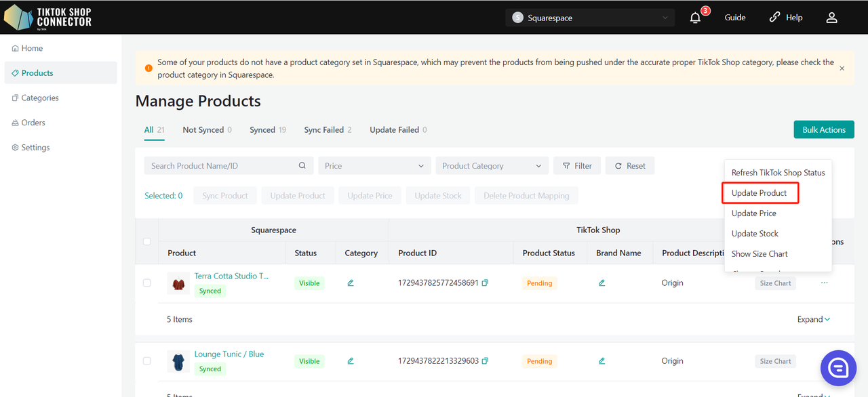Click the toolbar Update Product button

click(x=298, y=196)
